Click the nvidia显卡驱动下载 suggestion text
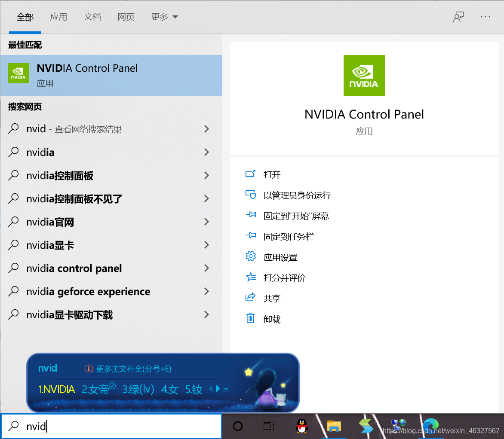The image size is (504, 439). tap(69, 315)
